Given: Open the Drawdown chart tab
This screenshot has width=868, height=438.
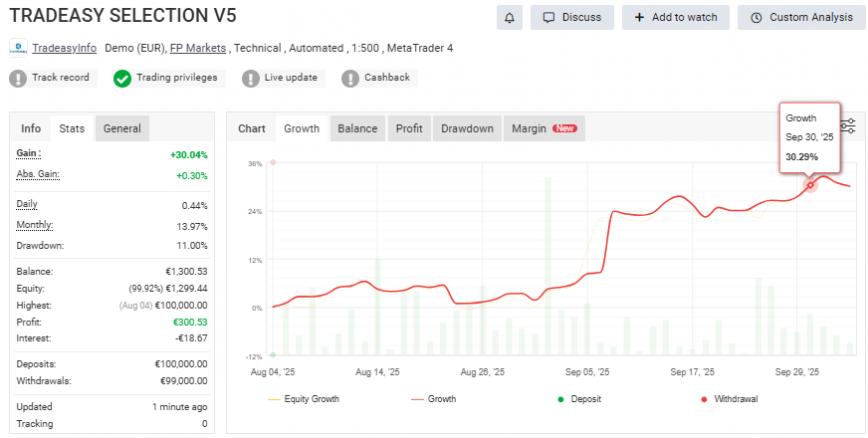Looking at the screenshot, I should [x=467, y=128].
